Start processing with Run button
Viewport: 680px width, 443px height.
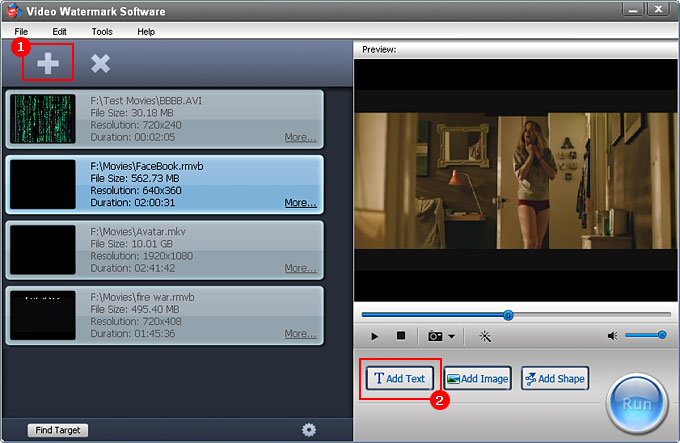pyautogui.click(x=637, y=403)
